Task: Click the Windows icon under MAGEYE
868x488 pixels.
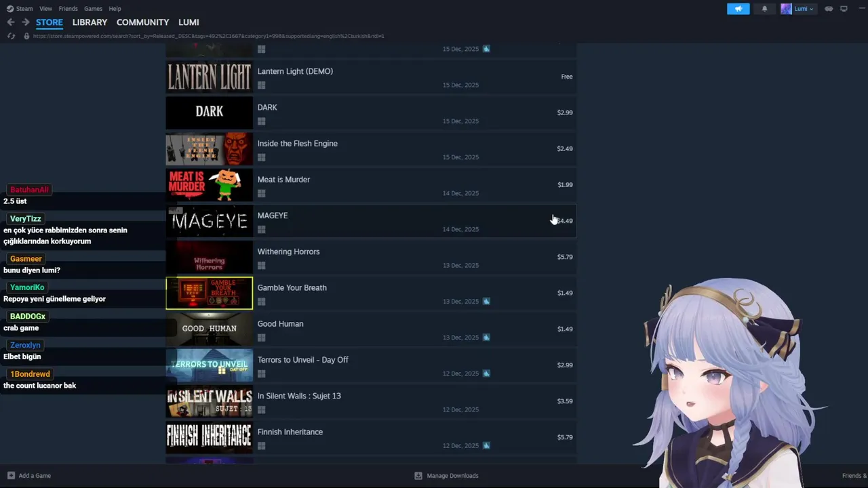Action: [261, 229]
